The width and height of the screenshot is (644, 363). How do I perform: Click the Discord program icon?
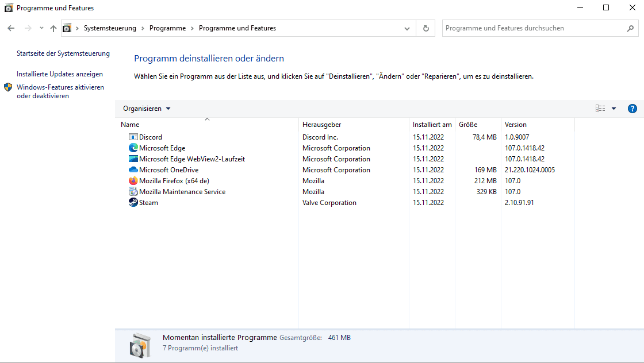point(133,137)
